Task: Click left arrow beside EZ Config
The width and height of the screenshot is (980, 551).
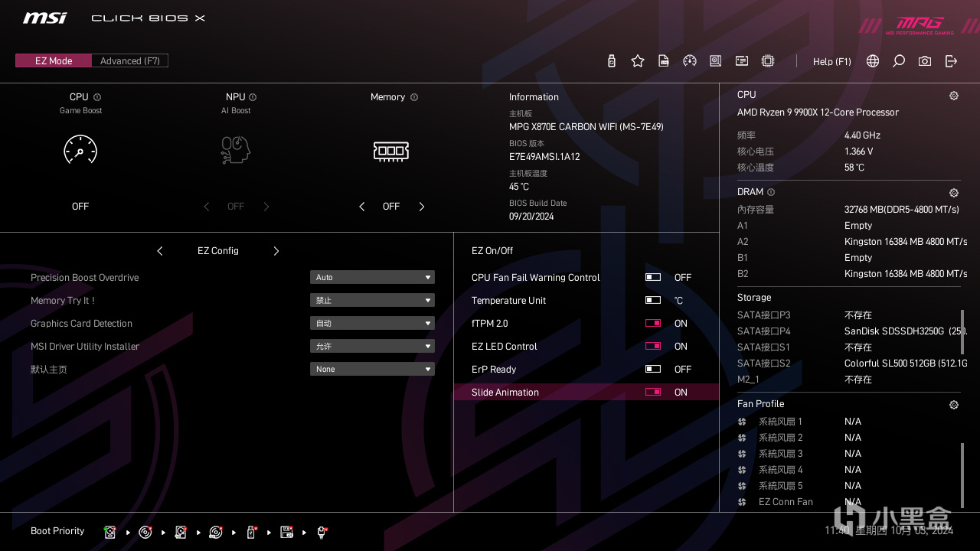Action: point(160,251)
